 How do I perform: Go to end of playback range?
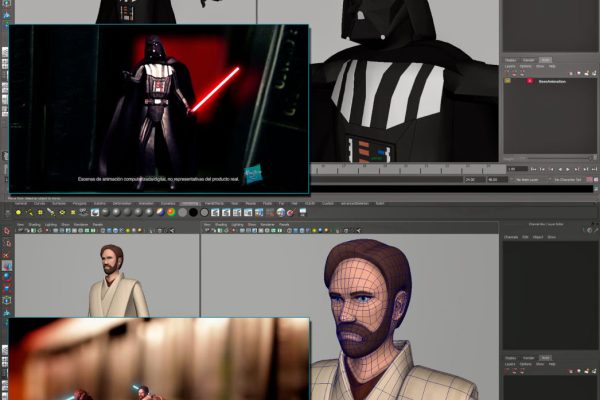click(594, 169)
